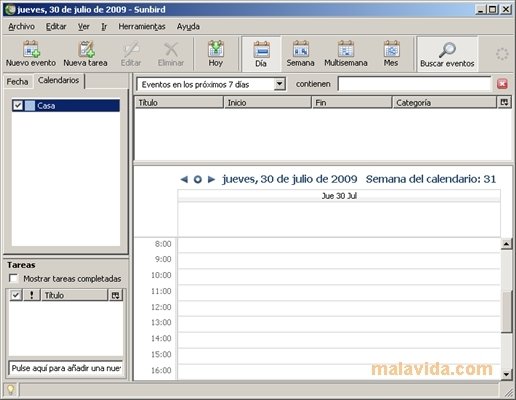Enable Mostrar tareas completadas checkbox
Screen dimensions: 516x400
13,278
